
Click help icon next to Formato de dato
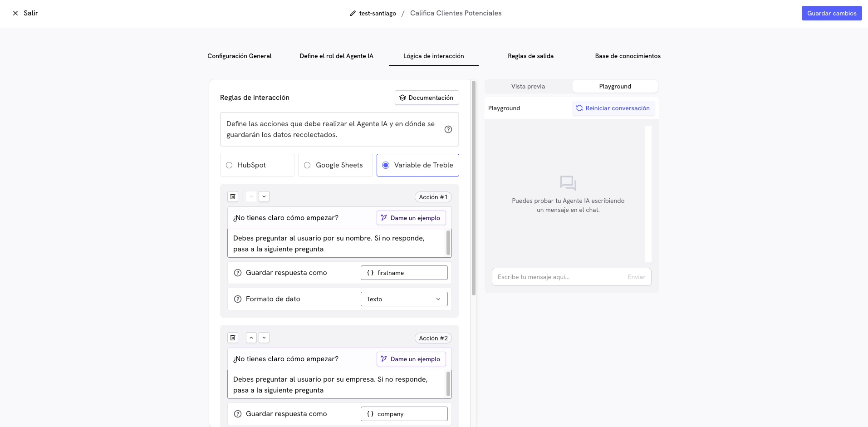tap(238, 299)
